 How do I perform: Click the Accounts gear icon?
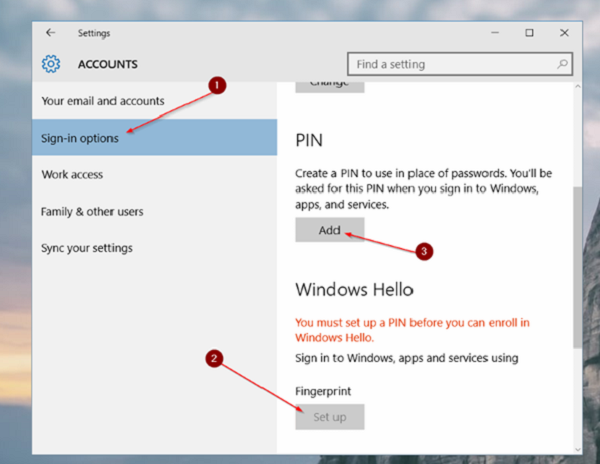click(51, 65)
